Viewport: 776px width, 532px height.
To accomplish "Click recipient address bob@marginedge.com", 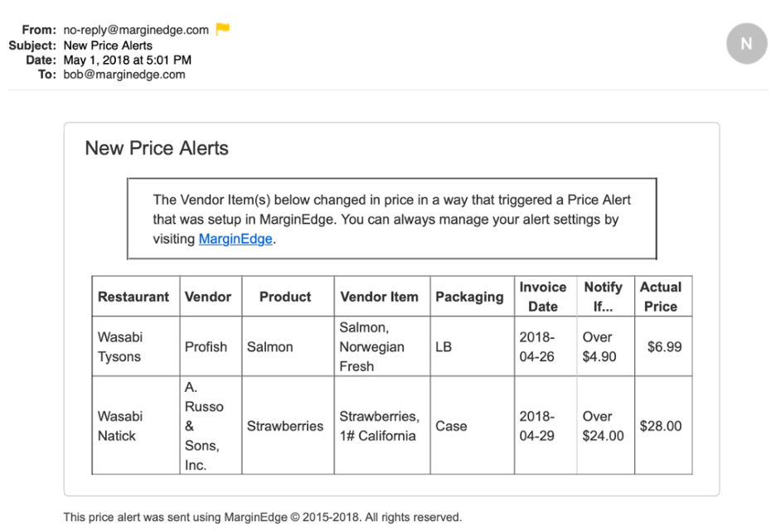I will coord(124,75).
